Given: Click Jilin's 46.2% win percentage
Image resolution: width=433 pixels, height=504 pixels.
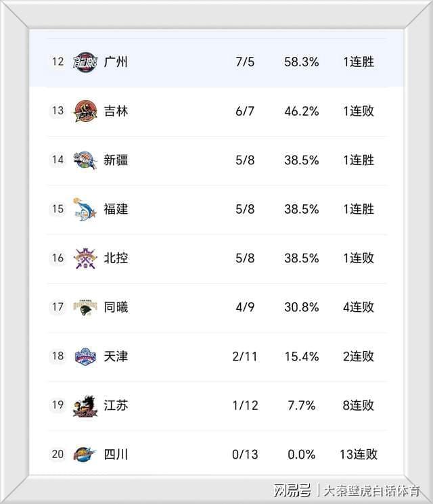Looking at the screenshot, I should coord(301,111).
